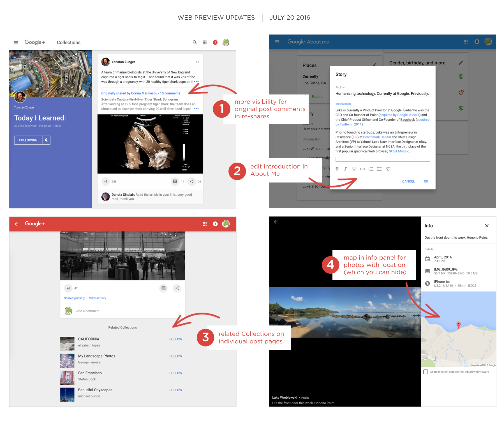Select numbered list icon in Story editor
This screenshot has height=425, width=504.
[371, 169]
